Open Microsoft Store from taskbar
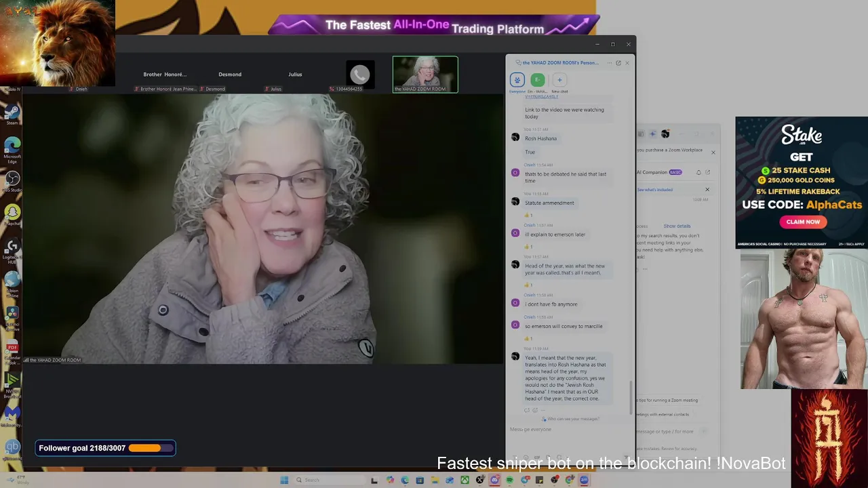 420,480
